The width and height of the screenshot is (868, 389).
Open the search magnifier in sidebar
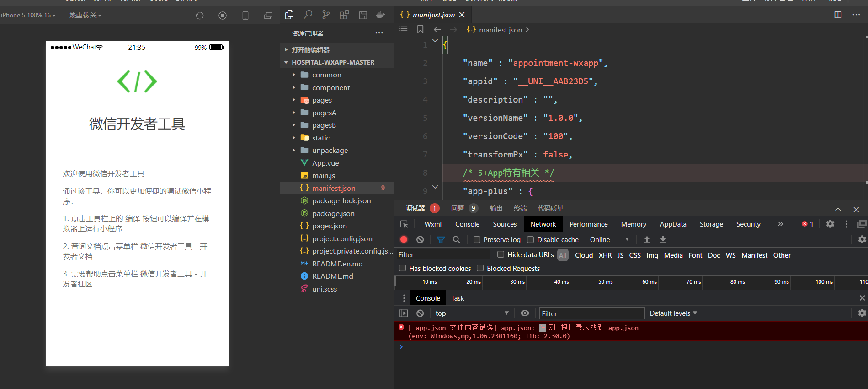point(308,15)
